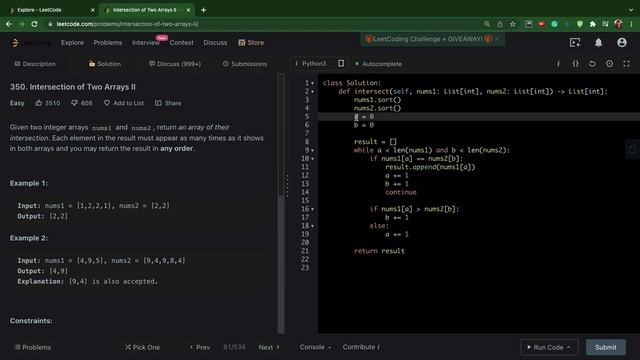Open Problems in the navigation bar
This screenshot has width=640, height=360.
(108, 42)
